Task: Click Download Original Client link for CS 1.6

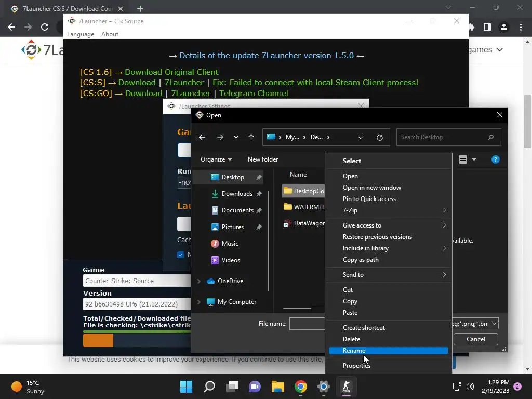Action: click(171, 72)
